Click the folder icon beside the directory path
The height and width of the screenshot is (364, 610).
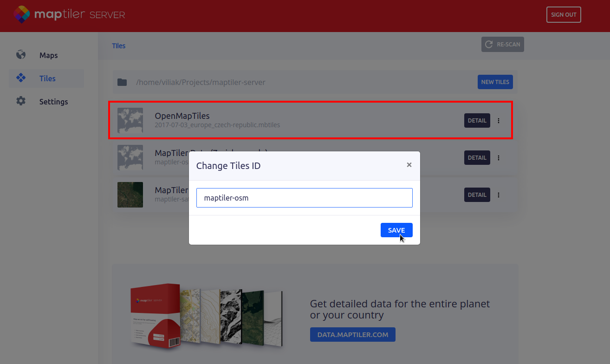[122, 82]
